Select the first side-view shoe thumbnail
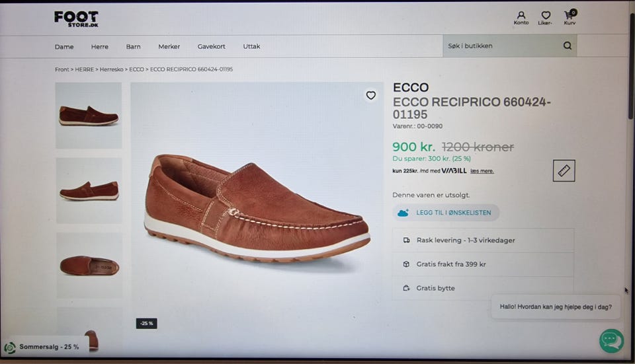This screenshot has width=635, height=364. pos(88,116)
